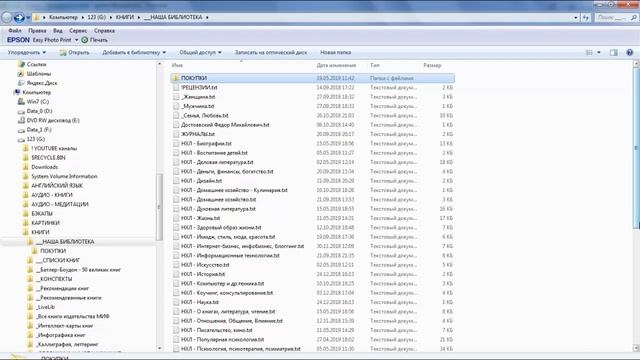Click the Win7 (C:) drive icon
640x360 pixels.
(x=21, y=102)
